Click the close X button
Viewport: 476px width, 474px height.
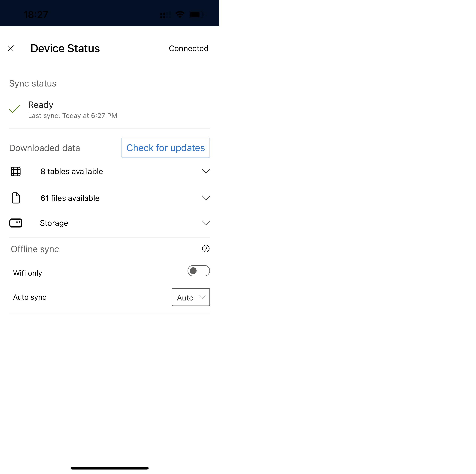[11, 48]
